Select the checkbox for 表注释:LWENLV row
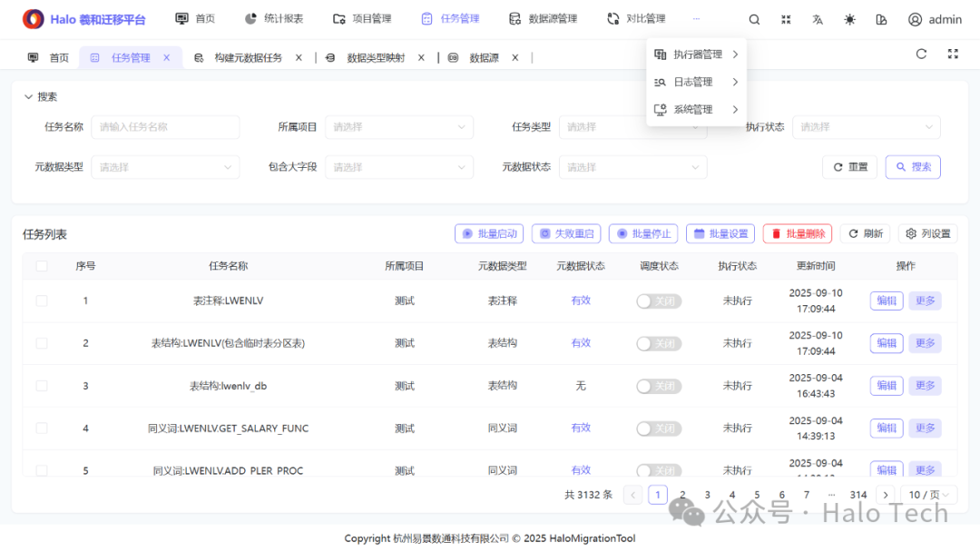This screenshot has height=552, width=980. (42, 301)
